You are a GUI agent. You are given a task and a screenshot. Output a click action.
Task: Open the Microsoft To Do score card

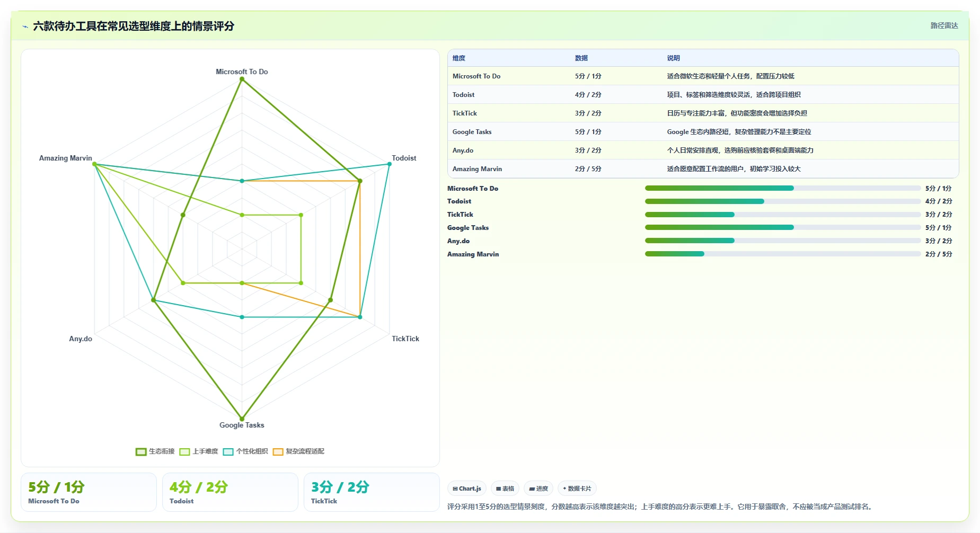coord(89,492)
